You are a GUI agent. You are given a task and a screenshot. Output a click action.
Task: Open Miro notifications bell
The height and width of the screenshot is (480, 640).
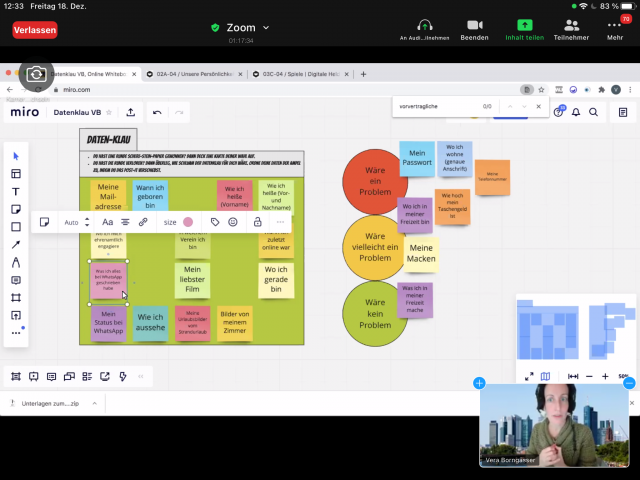(576, 112)
